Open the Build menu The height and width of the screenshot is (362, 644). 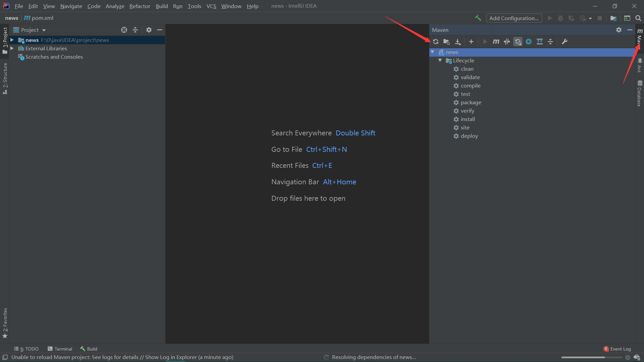pyautogui.click(x=162, y=6)
